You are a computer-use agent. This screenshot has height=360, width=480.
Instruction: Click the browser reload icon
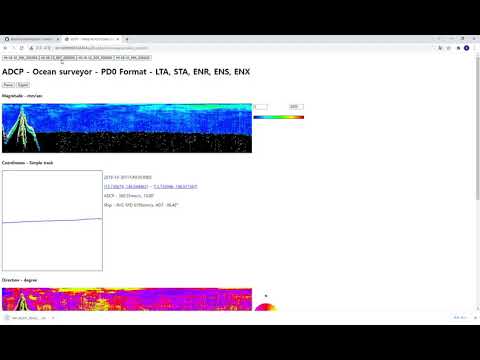[x=21, y=48]
